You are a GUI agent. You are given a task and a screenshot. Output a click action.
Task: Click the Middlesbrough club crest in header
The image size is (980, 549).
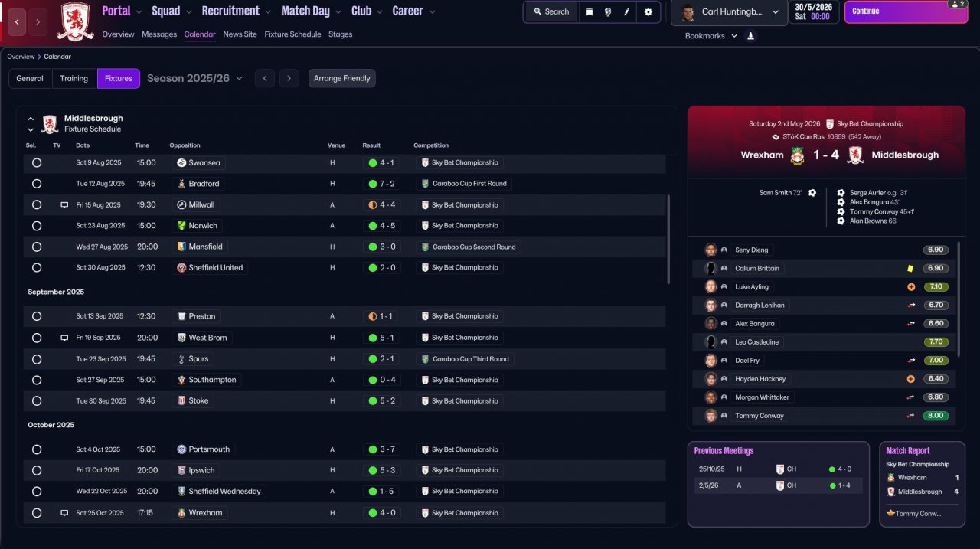pyautogui.click(x=75, y=21)
